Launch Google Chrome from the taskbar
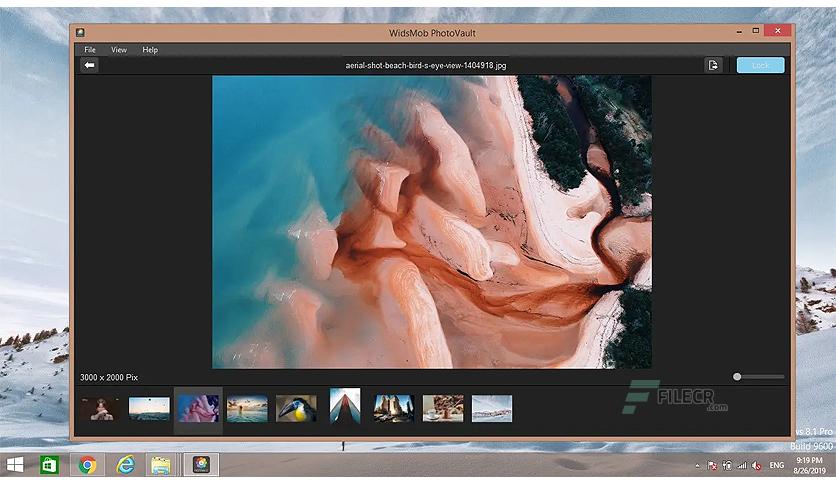This screenshot has height=484, width=836. point(87,465)
